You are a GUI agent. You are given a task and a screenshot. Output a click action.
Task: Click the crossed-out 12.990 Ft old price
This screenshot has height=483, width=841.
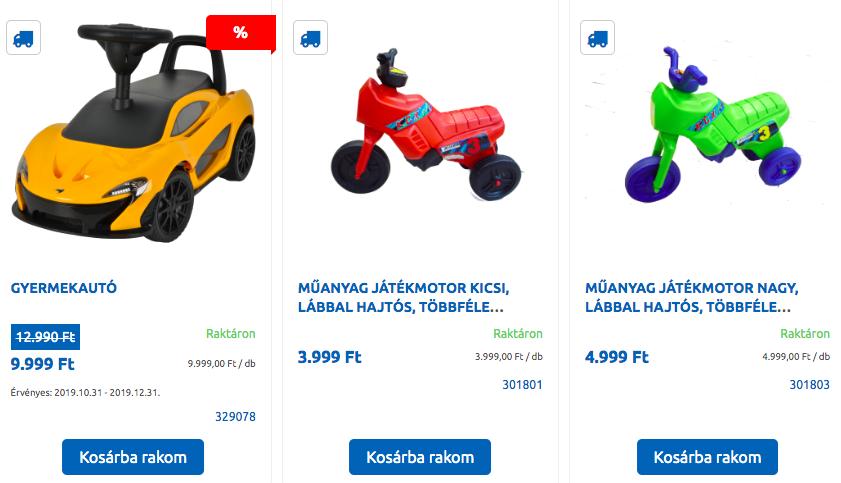[46, 337]
